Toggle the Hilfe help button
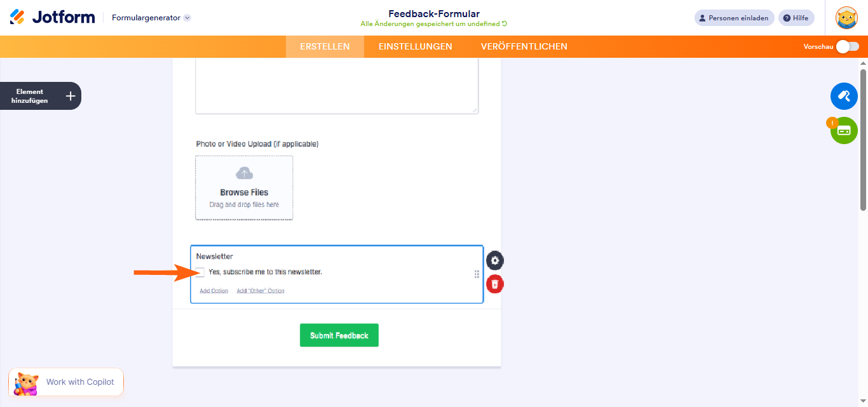 pos(796,17)
